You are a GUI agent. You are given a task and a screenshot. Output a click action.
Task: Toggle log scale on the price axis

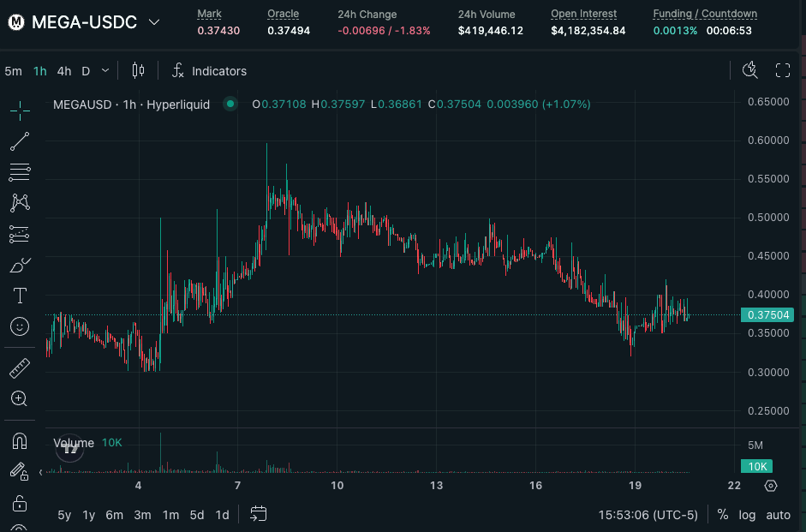coord(747,515)
